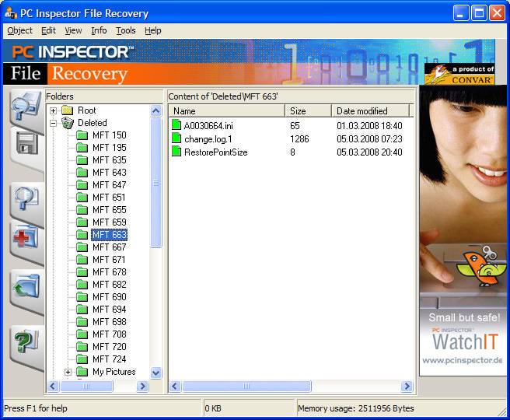Screen dimensions: 510x420
Task: Collapse the Deleted folder tree
Action: coord(53,123)
